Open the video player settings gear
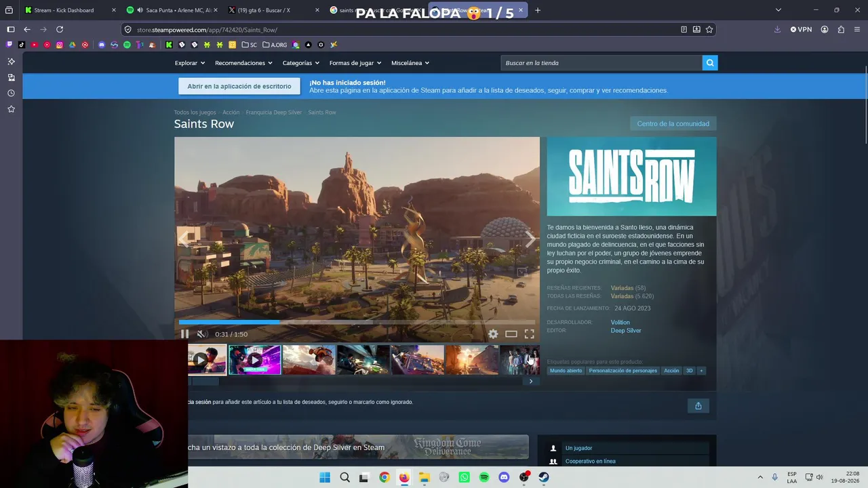Viewport: 868px width, 488px height. (x=493, y=334)
